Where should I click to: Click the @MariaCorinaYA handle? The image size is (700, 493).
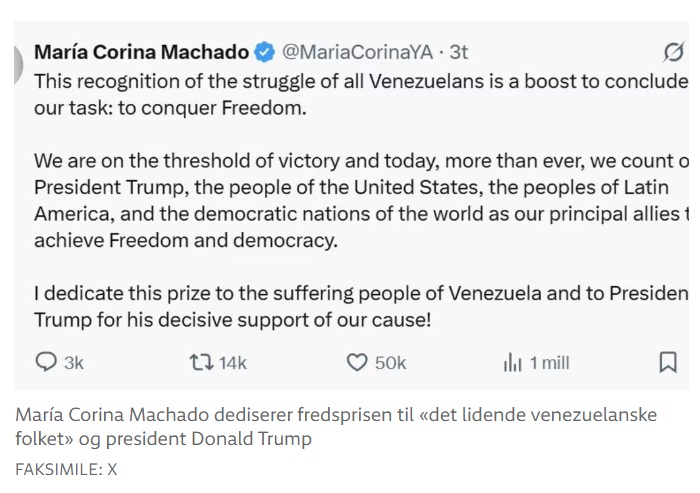point(356,51)
